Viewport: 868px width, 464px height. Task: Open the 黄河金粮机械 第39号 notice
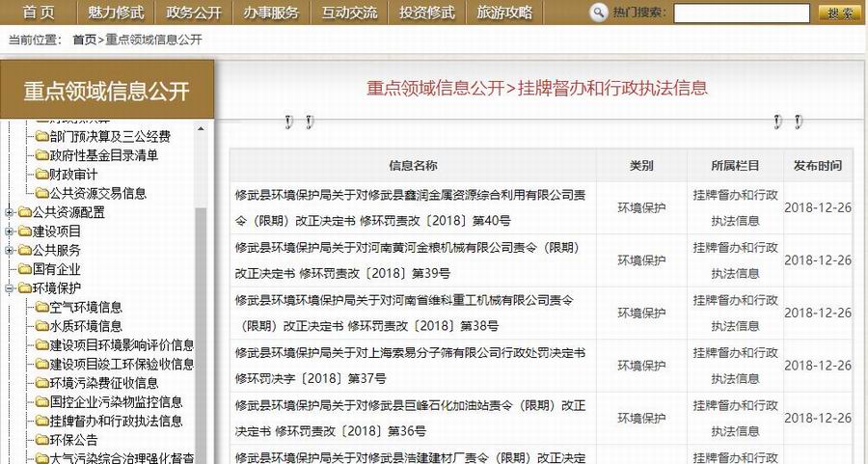[407, 260]
